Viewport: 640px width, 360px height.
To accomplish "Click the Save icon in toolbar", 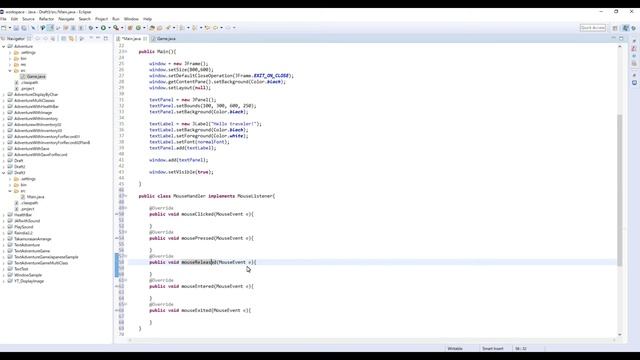I will [16, 28].
